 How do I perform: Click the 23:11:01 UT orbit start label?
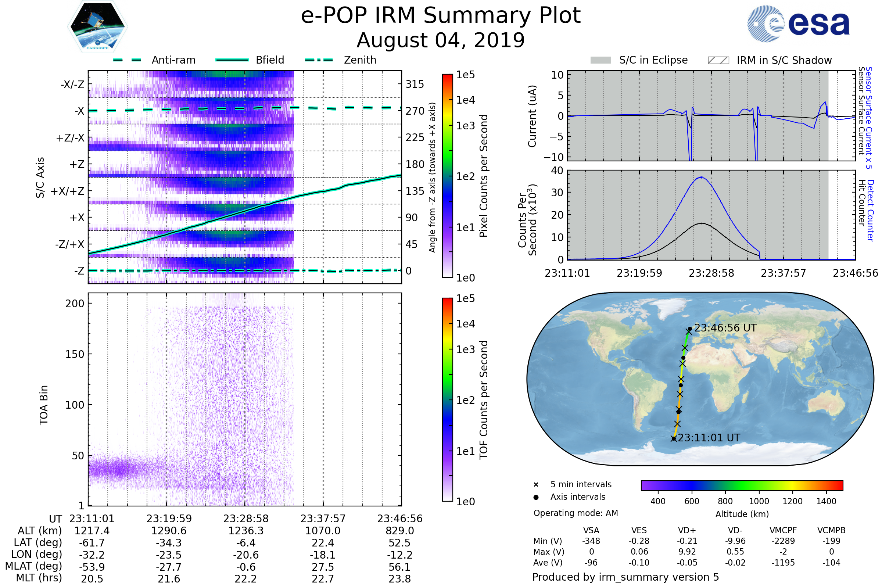tap(709, 438)
